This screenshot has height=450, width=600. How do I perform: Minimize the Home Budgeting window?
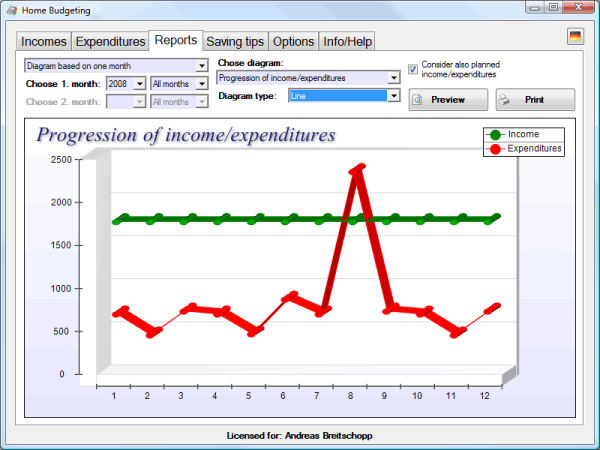point(535,8)
